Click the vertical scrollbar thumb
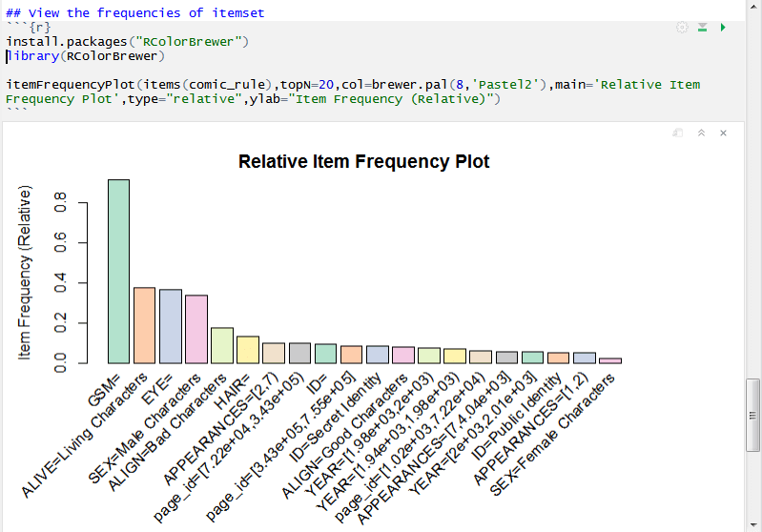762x532 pixels. (x=753, y=418)
